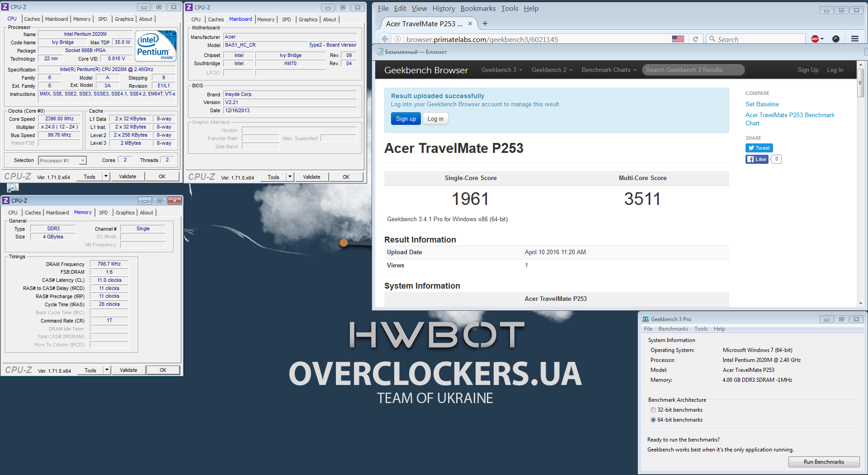Open Tools dropdown arrow in CPU-Z CPU window
This screenshot has height=475, width=868.
click(x=106, y=176)
